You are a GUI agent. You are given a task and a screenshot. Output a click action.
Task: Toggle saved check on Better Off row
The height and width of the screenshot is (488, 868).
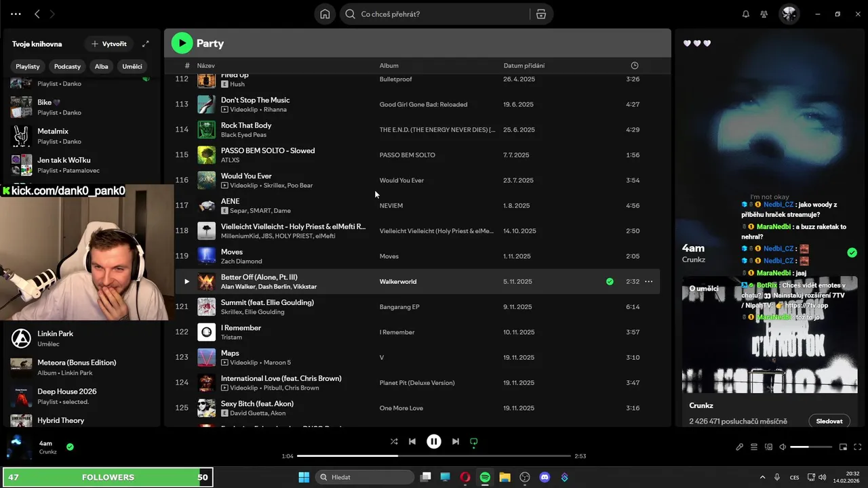point(610,281)
